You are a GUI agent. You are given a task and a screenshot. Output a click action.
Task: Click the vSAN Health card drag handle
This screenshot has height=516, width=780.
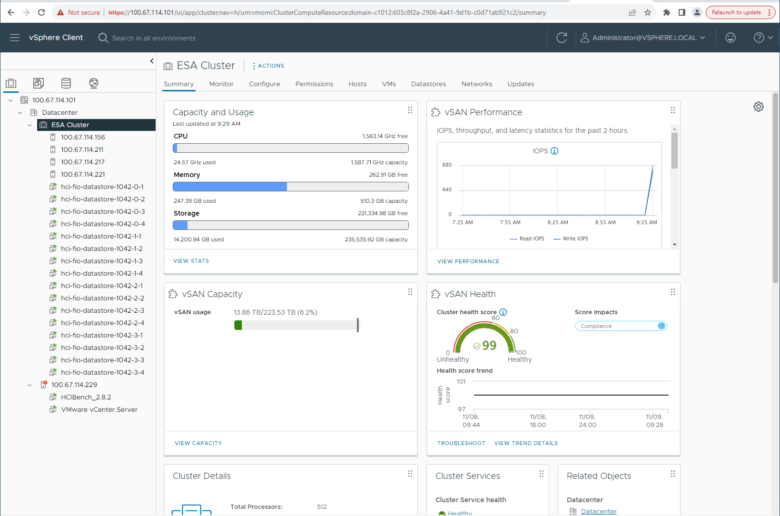(x=673, y=292)
